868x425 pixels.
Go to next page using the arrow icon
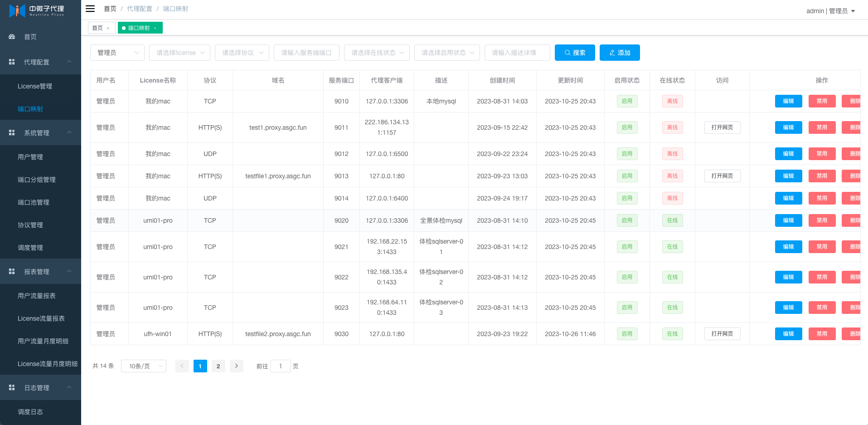(237, 366)
